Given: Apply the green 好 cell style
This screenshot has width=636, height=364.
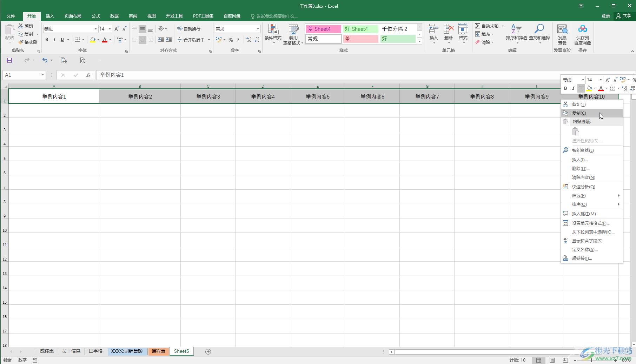Looking at the screenshot, I should [398, 39].
